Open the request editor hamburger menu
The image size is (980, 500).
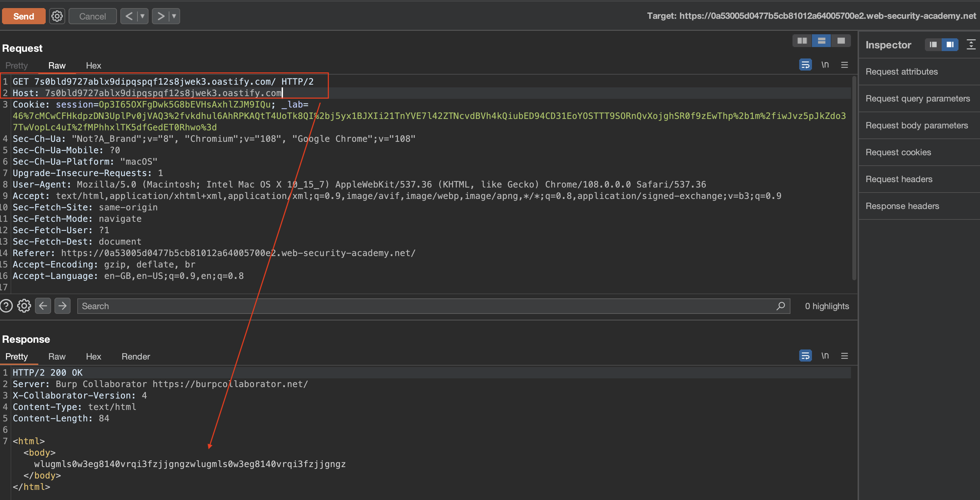pyautogui.click(x=844, y=65)
